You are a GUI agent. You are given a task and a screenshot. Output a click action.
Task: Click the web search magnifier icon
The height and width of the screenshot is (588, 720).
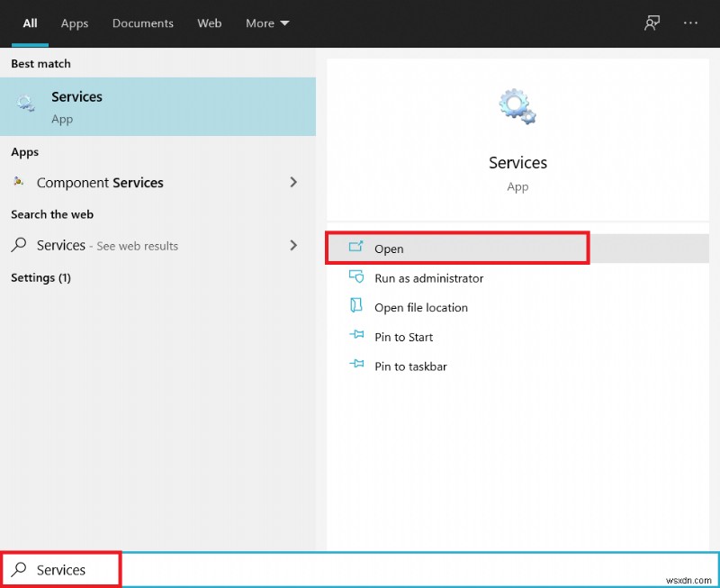[20, 245]
